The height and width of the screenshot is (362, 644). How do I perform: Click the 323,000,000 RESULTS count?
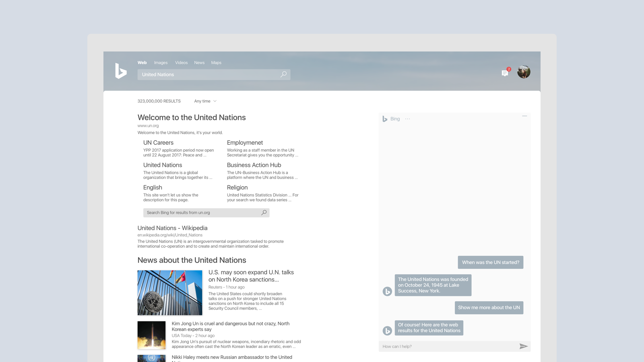[x=159, y=101]
